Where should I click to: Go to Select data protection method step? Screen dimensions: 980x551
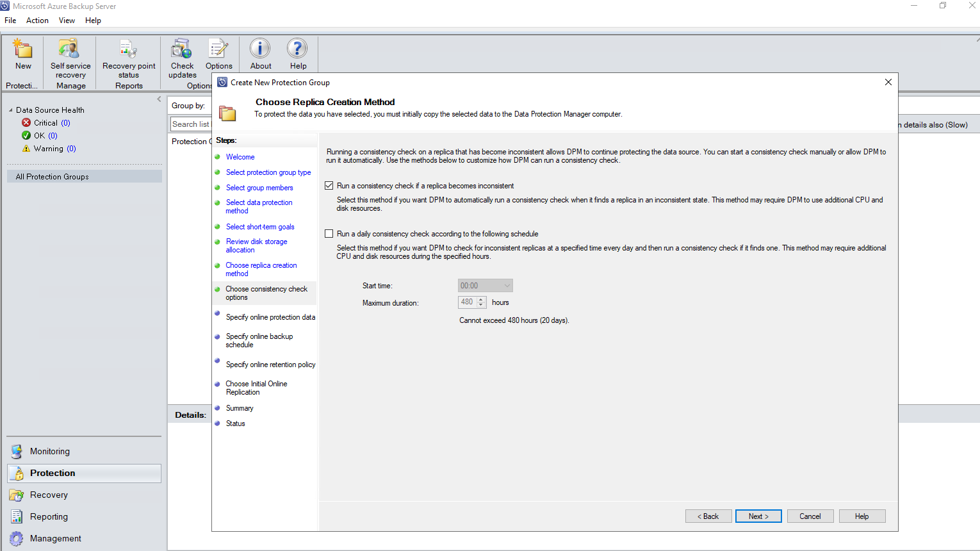click(x=259, y=206)
